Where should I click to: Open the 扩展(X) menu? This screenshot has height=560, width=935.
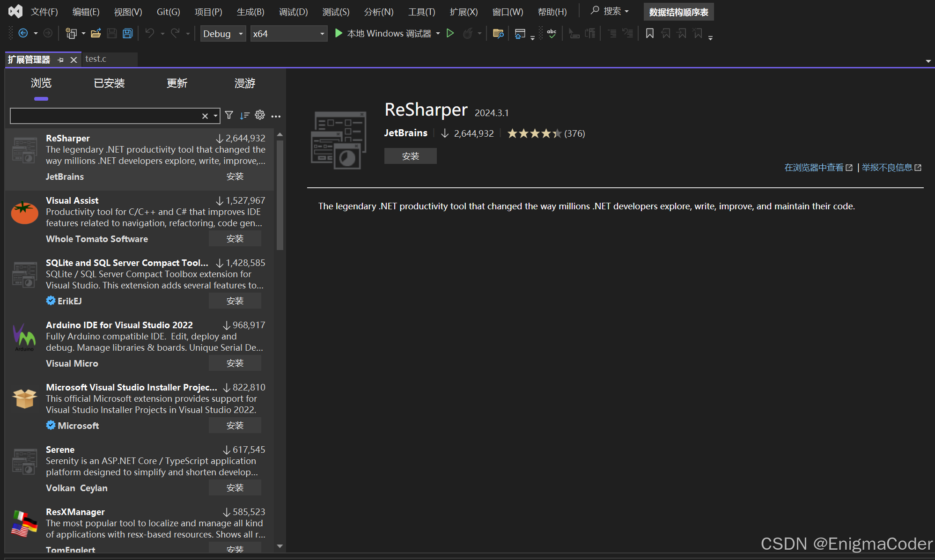click(x=463, y=12)
